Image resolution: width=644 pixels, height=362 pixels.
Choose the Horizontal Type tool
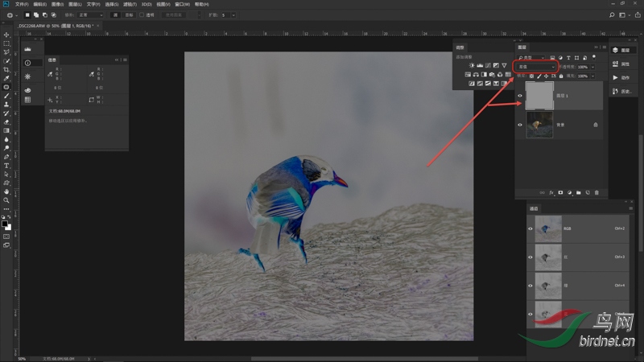[6, 165]
